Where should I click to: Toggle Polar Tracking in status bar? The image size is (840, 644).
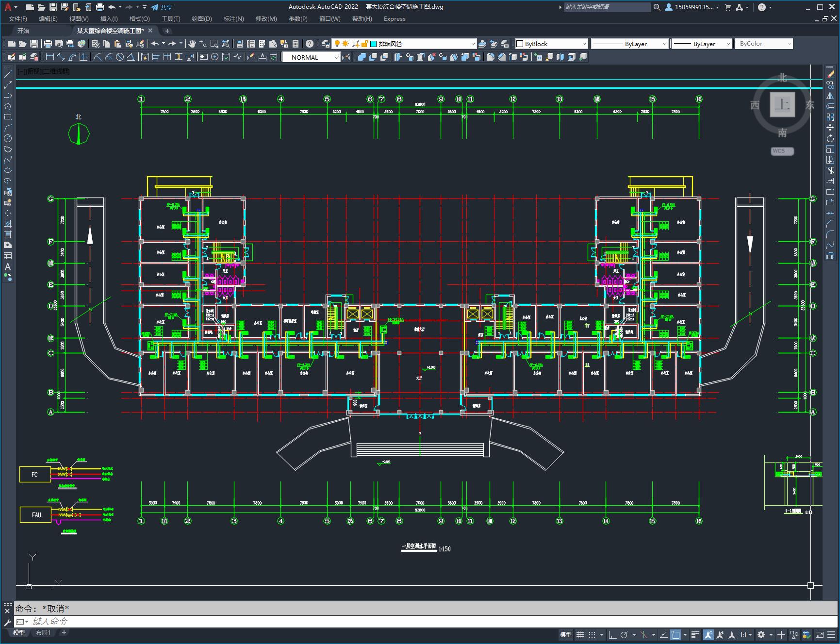pos(625,634)
